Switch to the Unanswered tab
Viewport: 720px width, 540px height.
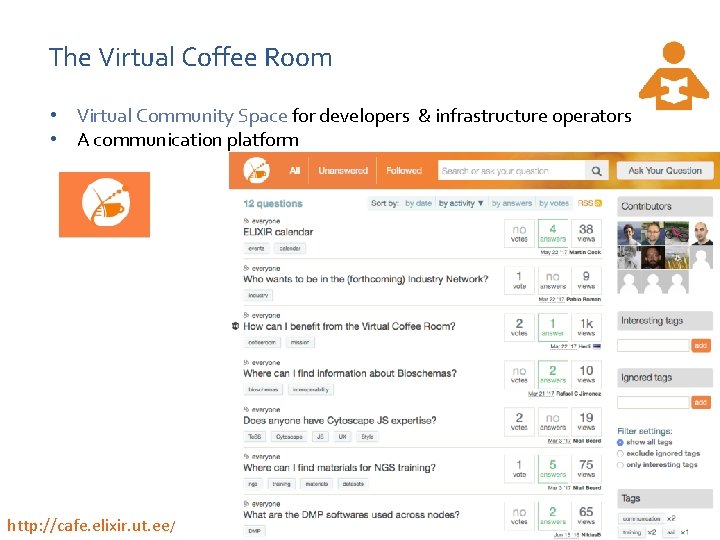pos(343,171)
